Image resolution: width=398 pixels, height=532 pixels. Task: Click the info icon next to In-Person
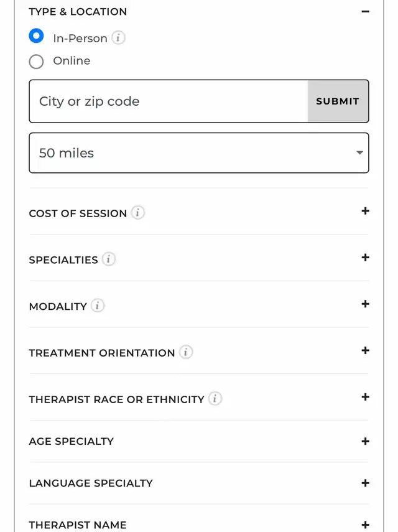pyautogui.click(x=118, y=38)
